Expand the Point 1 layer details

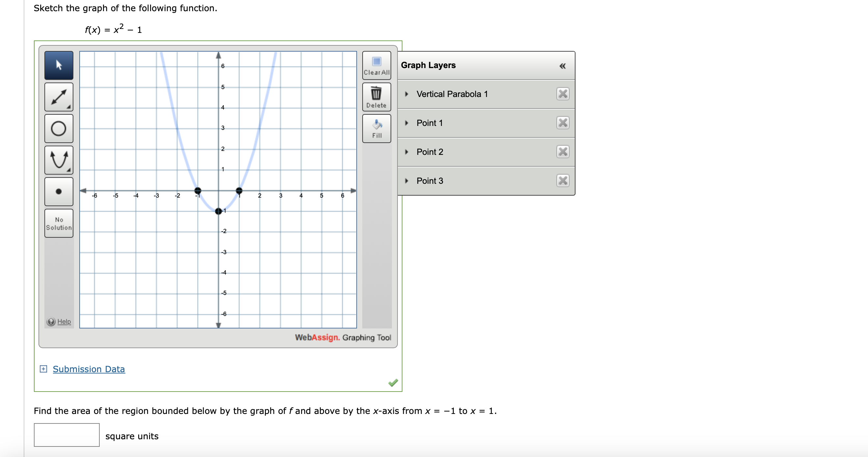(407, 123)
